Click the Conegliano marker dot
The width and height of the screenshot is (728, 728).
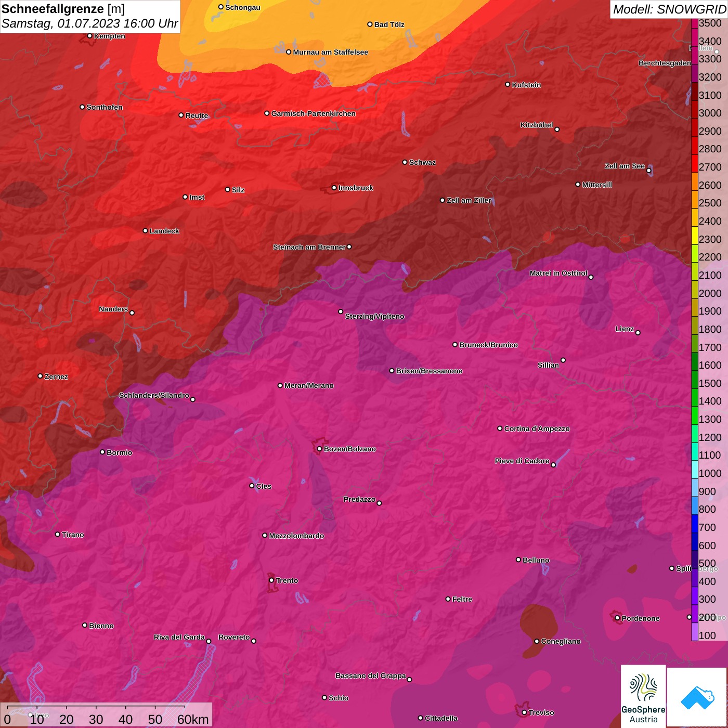pyautogui.click(x=537, y=641)
